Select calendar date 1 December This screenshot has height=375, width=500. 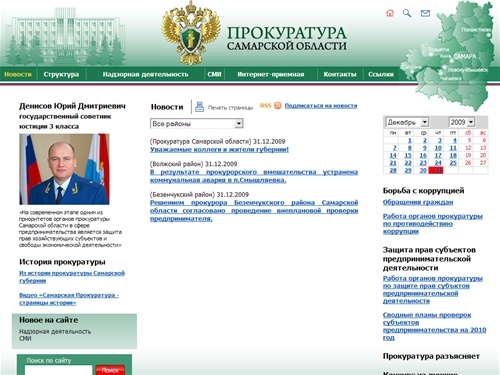(410, 140)
